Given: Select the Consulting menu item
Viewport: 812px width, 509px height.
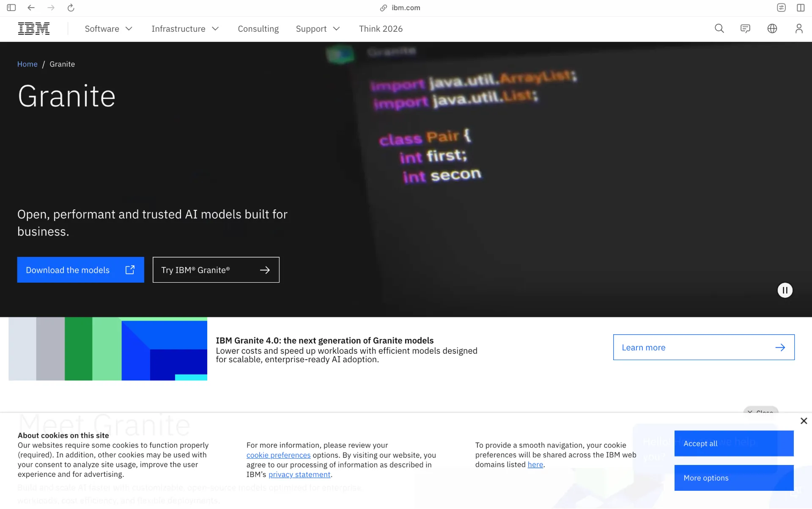Looking at the screenshot, I should [258, 29].
